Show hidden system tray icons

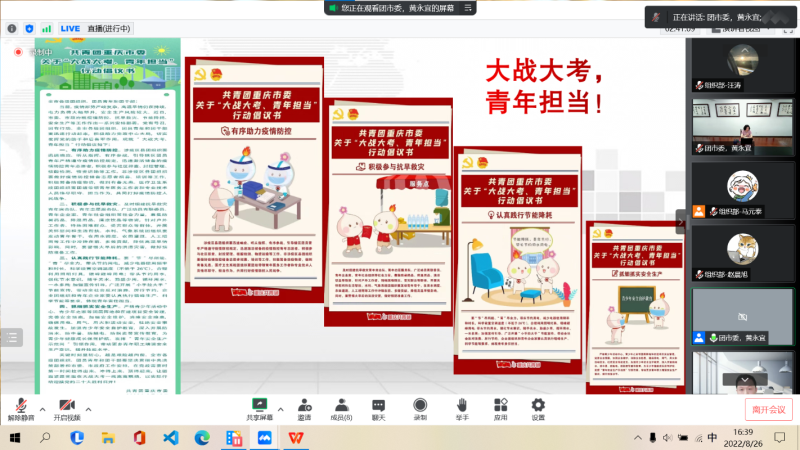click(638, 437)
